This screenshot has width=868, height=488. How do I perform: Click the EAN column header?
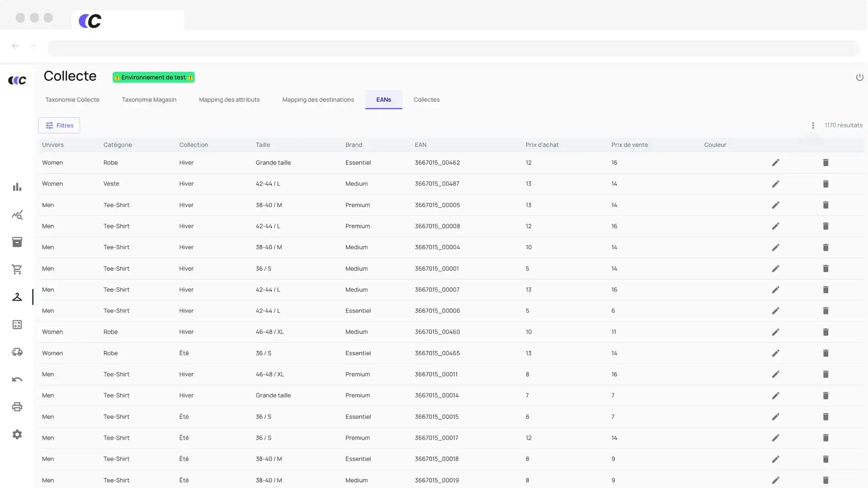tap(420, 145)
